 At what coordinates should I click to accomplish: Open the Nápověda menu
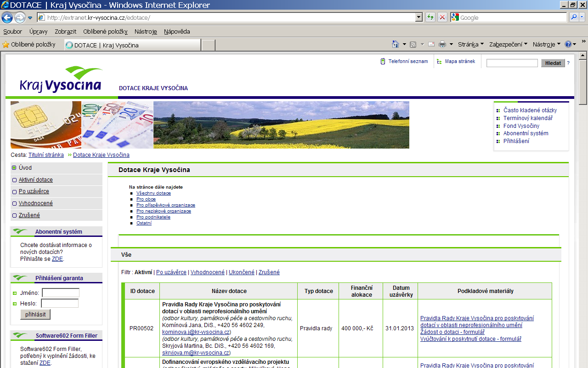click(x=177, y=32)
